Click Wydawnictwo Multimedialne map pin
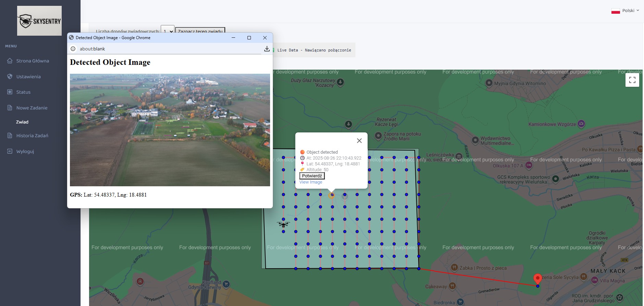 (x=475, y=140)
